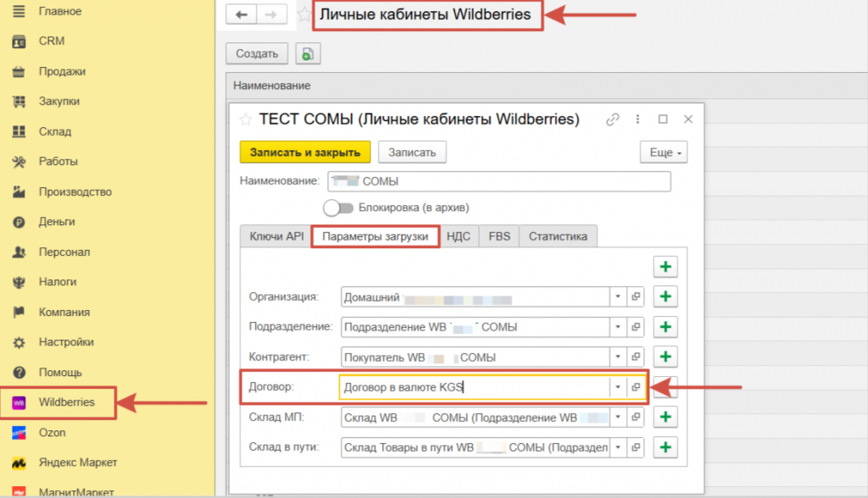Copy link to ТЕСТ СОМЫ record
Image resolution: width=868 pixels, height=498 pixels.
[x=612, y=119]
